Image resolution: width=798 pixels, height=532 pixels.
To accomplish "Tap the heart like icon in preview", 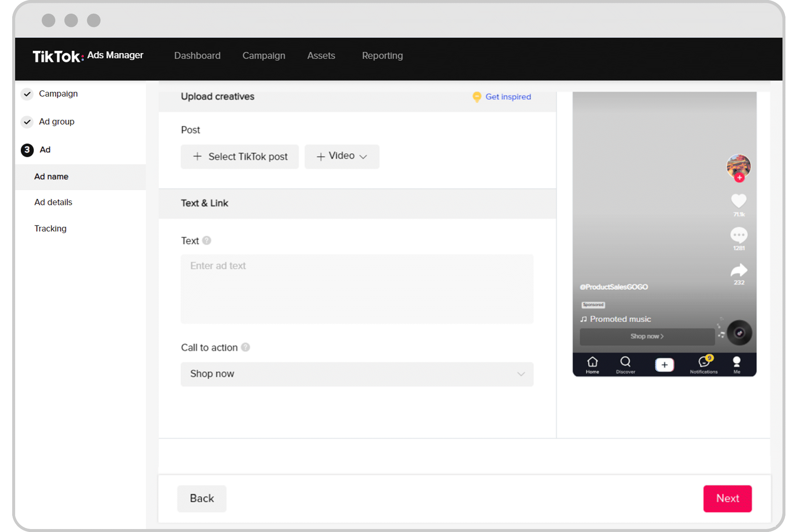I will coord(739,201).
